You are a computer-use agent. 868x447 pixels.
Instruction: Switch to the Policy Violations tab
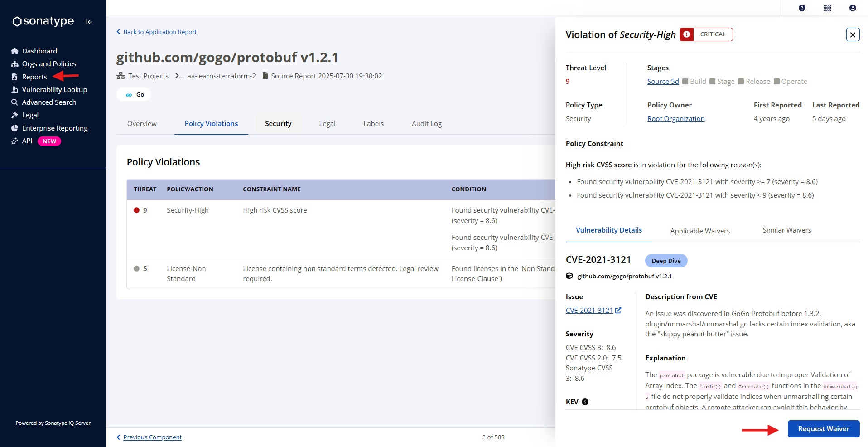coord(211,124)
